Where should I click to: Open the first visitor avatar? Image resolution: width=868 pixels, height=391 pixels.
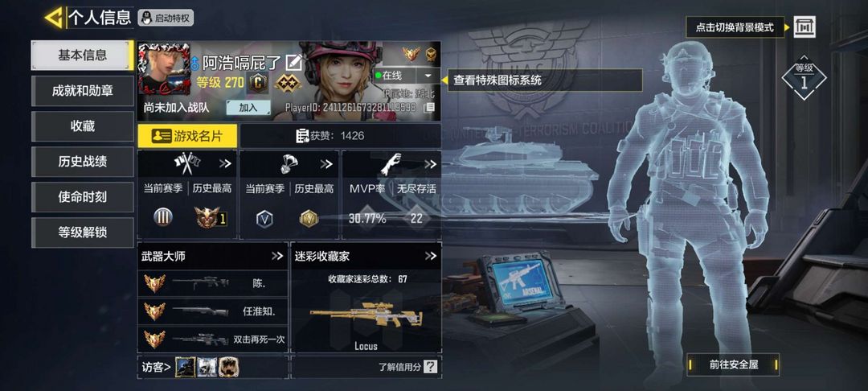(x=185, y=367)
